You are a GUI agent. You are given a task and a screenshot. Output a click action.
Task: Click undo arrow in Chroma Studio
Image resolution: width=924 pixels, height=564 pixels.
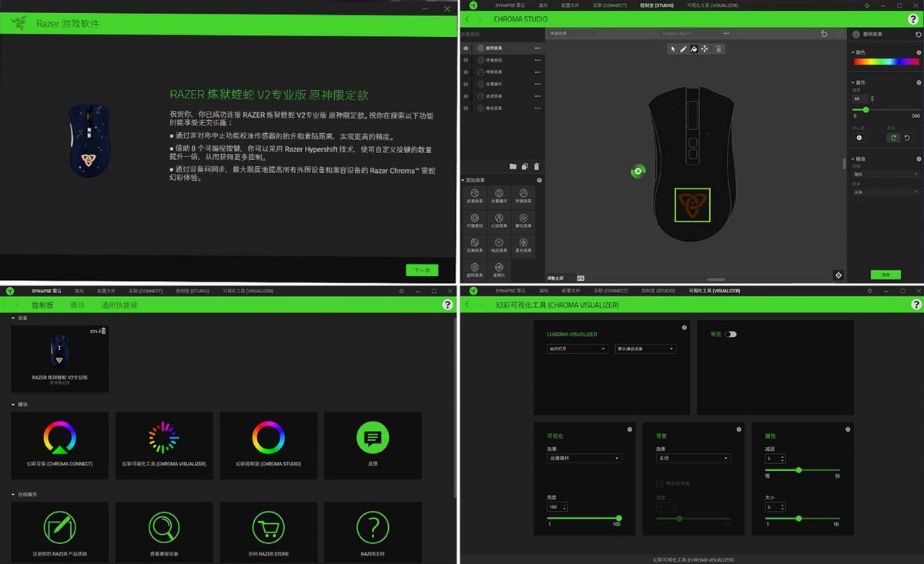[824, 34]
